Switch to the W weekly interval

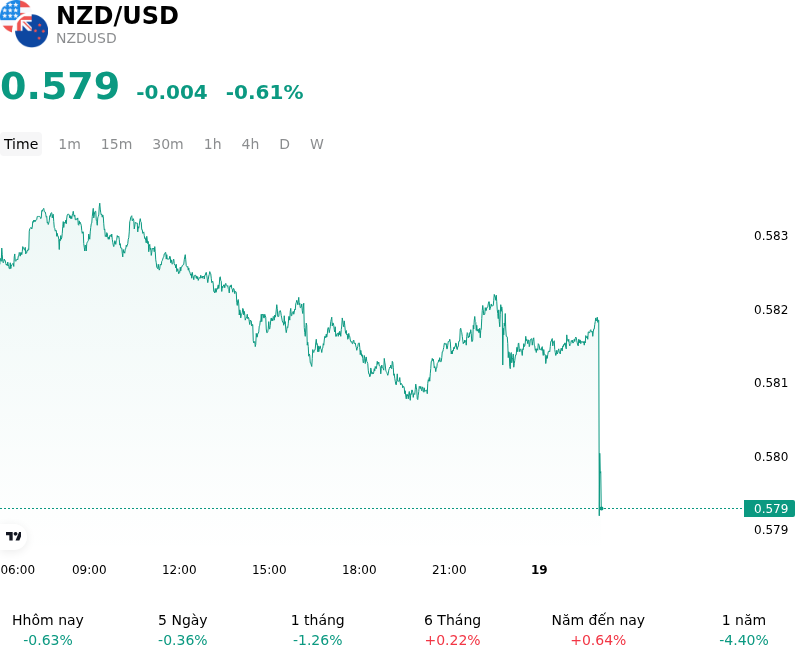(x=316, y=144)
